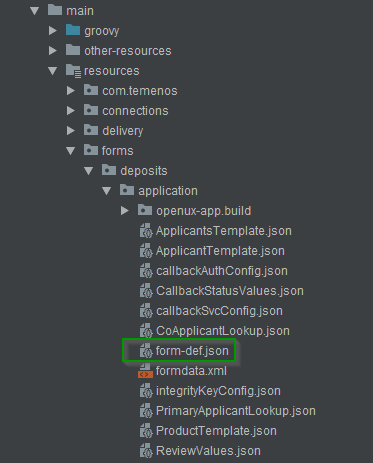Click the openux-app.build folder icon

pyautogui.click(x=145, y=210)
